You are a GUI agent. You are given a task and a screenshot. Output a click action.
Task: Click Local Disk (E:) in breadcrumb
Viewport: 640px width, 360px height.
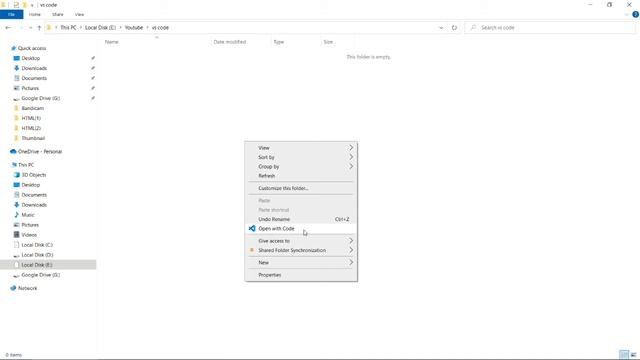[x=100, y=28]
